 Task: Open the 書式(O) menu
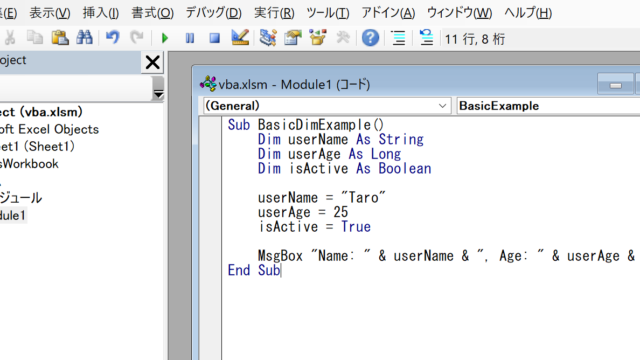pos(153,13)
